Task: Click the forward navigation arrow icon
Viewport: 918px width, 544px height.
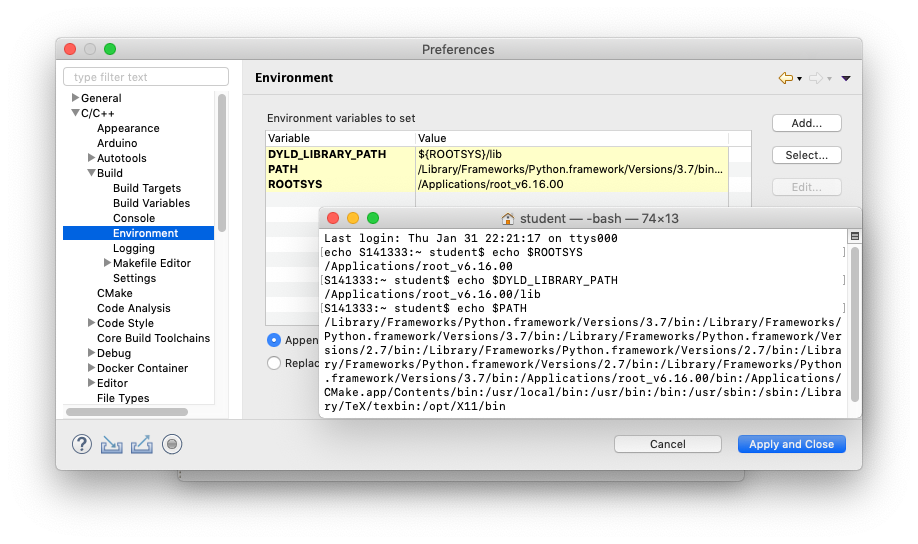Action: click(816, 78)
